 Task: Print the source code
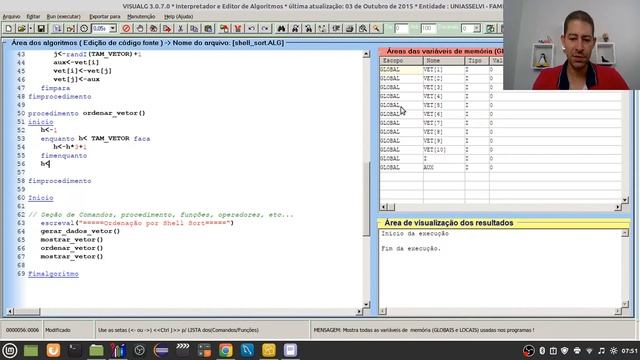(349, 29)
